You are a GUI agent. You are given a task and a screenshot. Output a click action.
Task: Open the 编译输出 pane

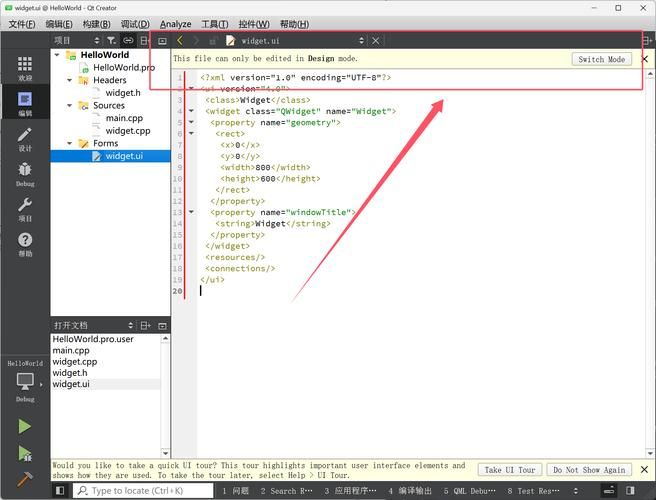click(x=410, y=490)
